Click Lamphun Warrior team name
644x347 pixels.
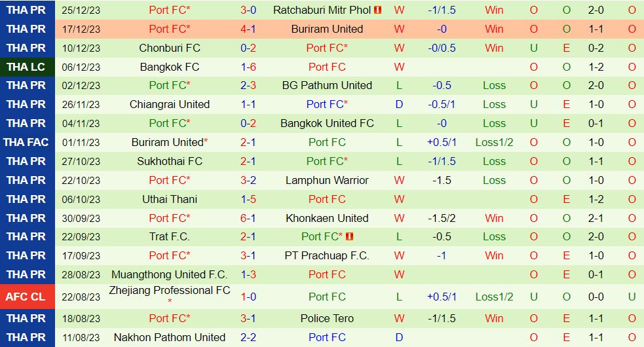[327, 180]
